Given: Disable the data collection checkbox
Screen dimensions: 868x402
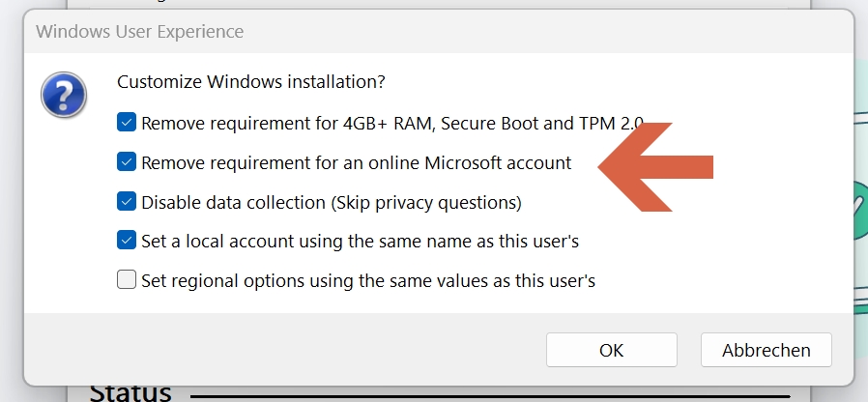Looking at the screenshot, I should click(127, 202).
